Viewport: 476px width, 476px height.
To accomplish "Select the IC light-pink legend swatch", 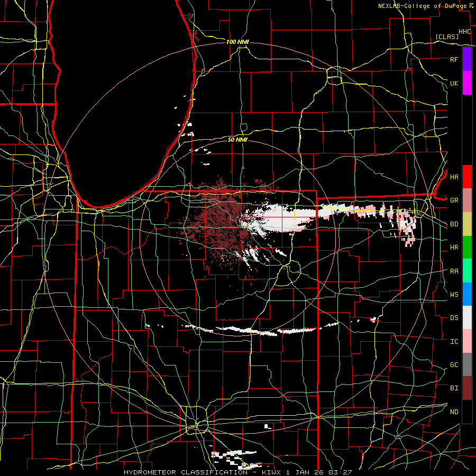I will 467,341.
